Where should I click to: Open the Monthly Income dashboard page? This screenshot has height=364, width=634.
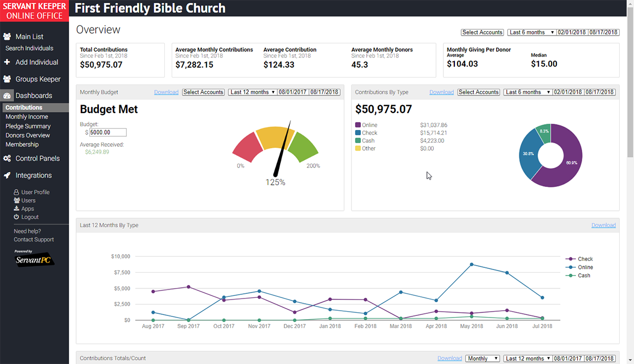[x=27, y=117]
